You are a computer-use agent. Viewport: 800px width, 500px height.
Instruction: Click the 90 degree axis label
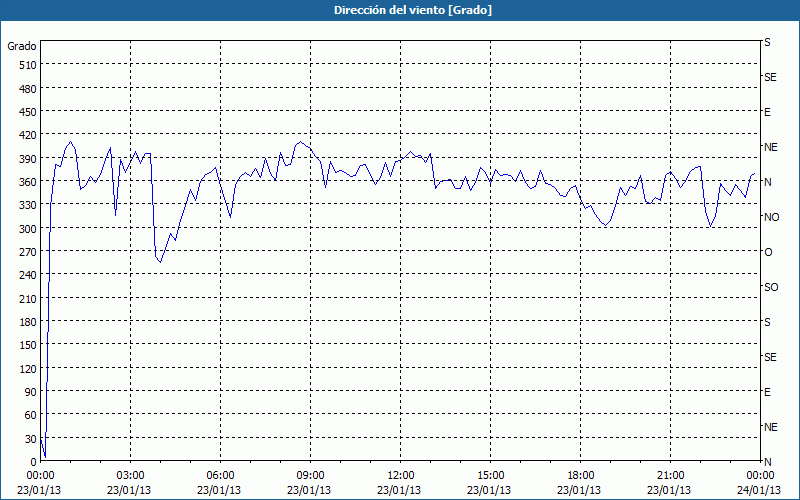[31, 392]
